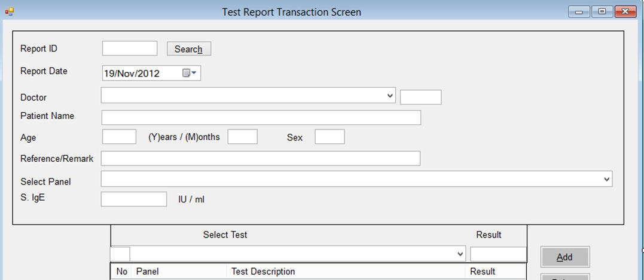Focus the Sex input field
The height and width of the screenshot is (280, 644).
click(330, 137)
